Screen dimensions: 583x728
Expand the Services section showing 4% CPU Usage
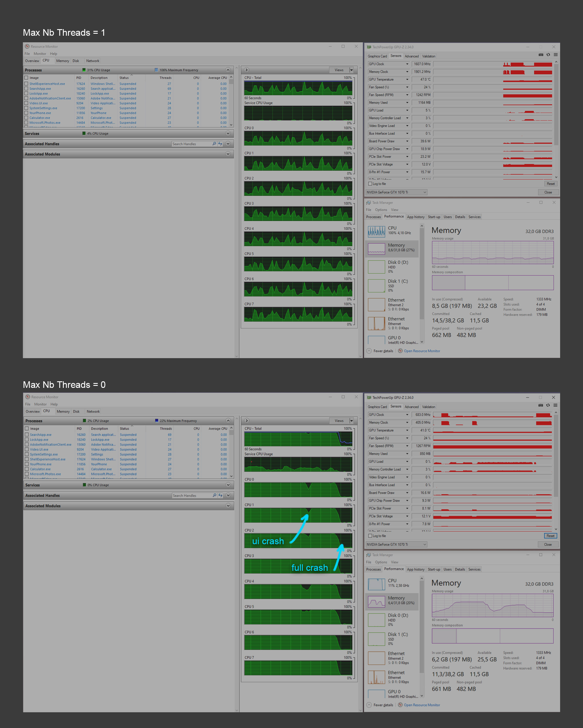point(228,133)
